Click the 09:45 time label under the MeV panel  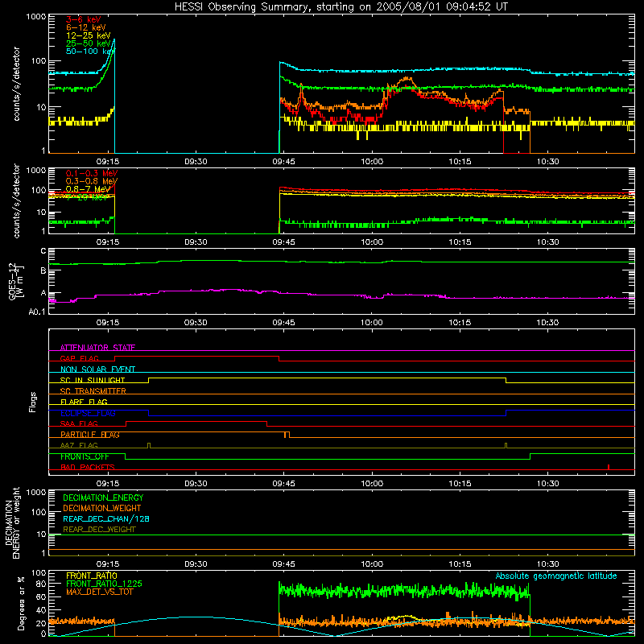[x=283, y=242]
